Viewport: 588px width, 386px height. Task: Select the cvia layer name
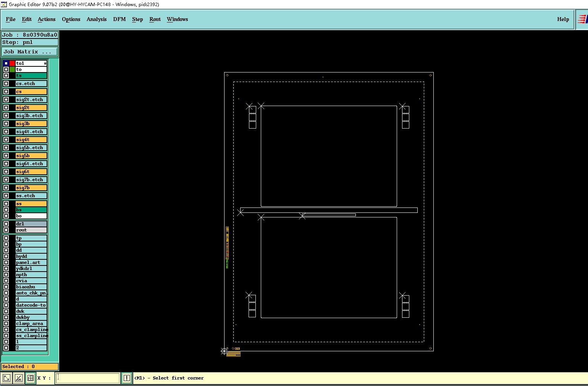[x=31, y=281]
